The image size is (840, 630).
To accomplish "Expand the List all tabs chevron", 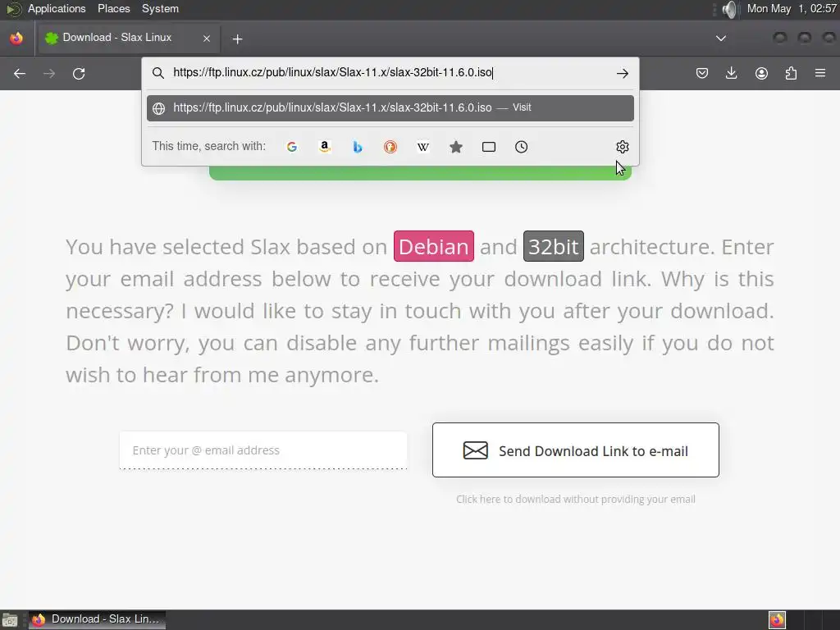I will pyautogui.click(x=721, y=39).
